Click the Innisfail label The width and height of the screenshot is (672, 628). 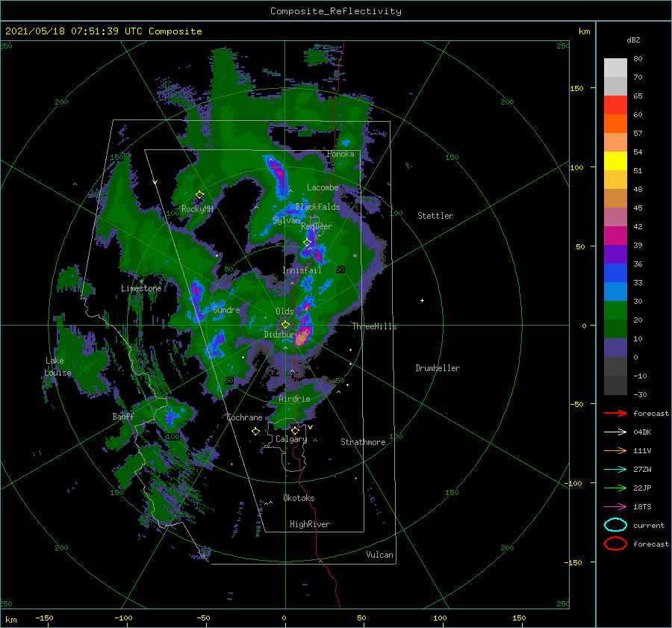pos(302,270)
